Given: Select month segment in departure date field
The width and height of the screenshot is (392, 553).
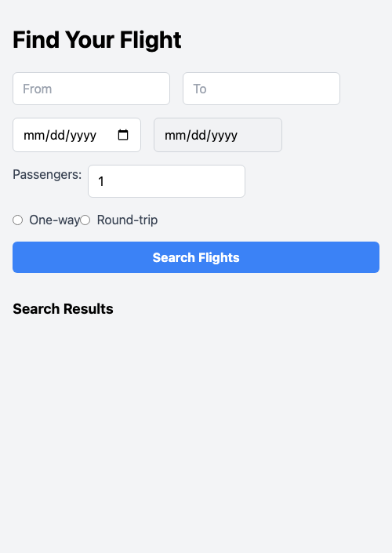Looking at the screenshot, I should pyautogui.click(x=32, y=135).
